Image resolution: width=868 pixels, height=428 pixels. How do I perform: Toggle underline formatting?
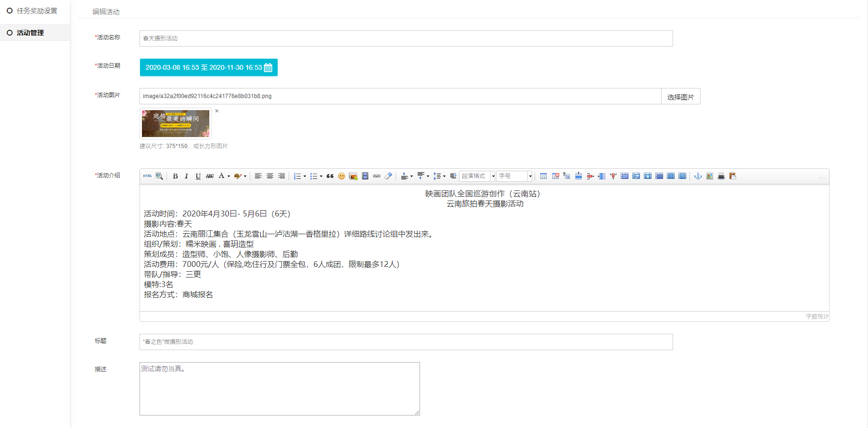[198, 176]
